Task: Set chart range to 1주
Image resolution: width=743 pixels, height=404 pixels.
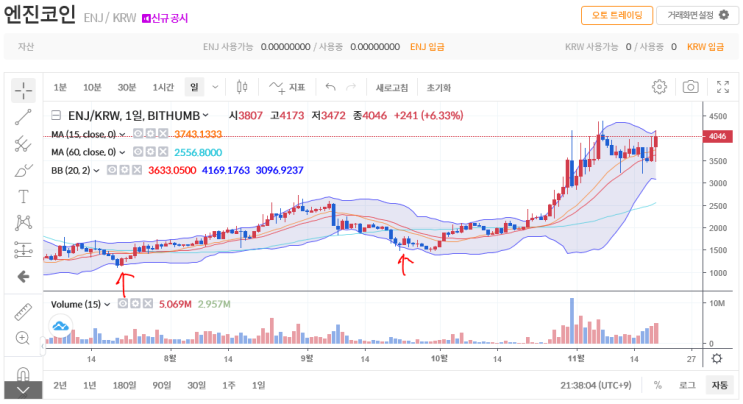Action: [x=229, y=386]
